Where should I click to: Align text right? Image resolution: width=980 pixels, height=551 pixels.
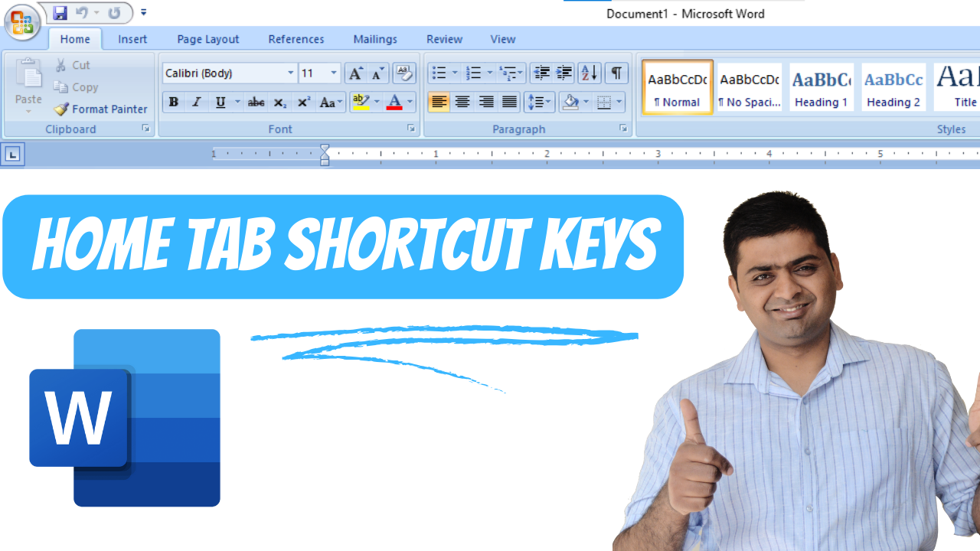coord(486,103)
